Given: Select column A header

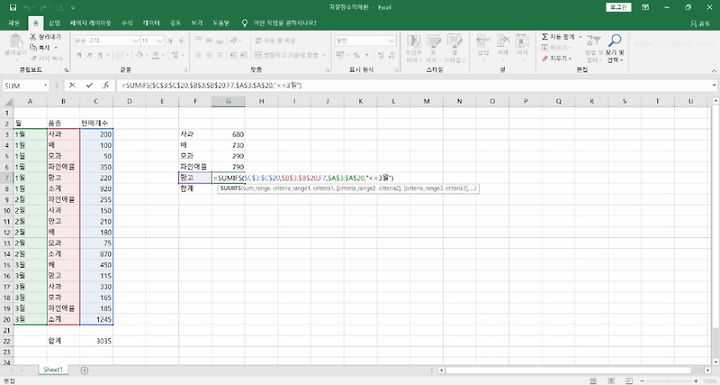Looking at the screenshot, I should [30, 102].
